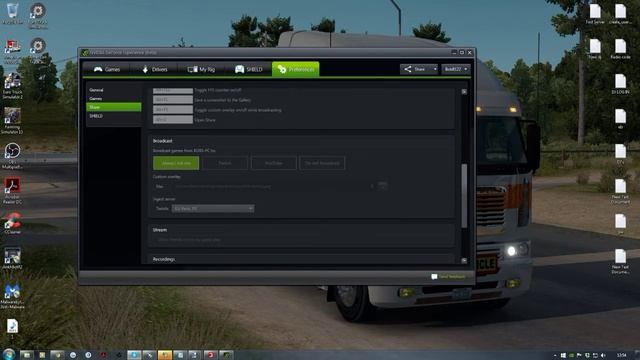Click the Games tab controller icon

click(98, 69)
